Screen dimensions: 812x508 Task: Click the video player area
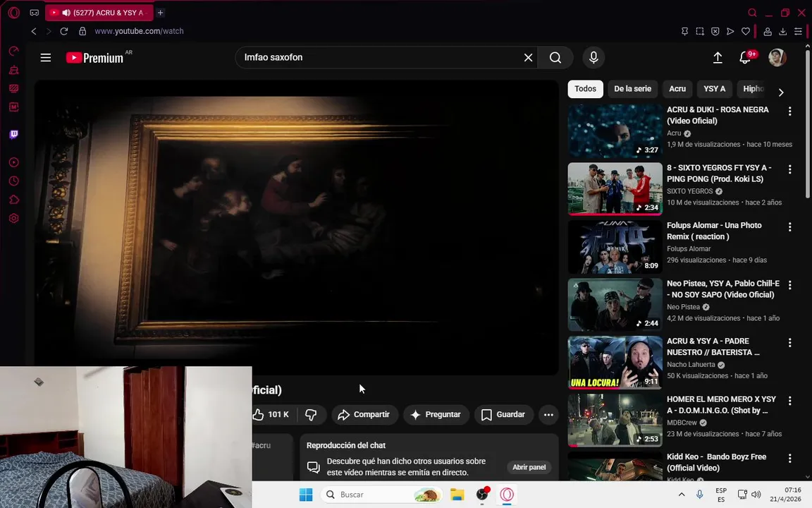click(296, 227)
